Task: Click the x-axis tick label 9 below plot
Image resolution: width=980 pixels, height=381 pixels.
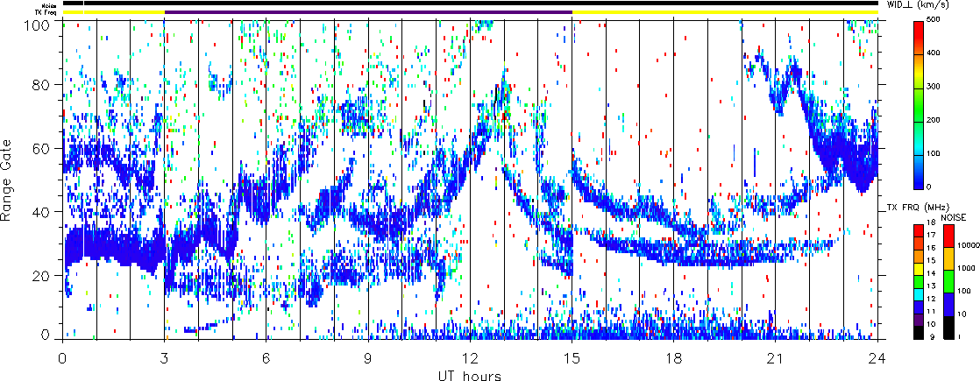Action: [369, 358]
